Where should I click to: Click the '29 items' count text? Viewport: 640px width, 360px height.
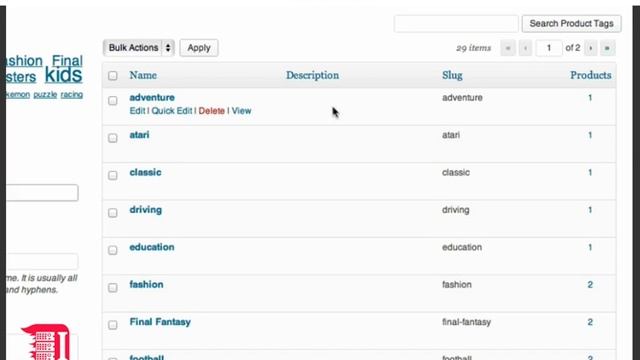click(x=473, y=48)
